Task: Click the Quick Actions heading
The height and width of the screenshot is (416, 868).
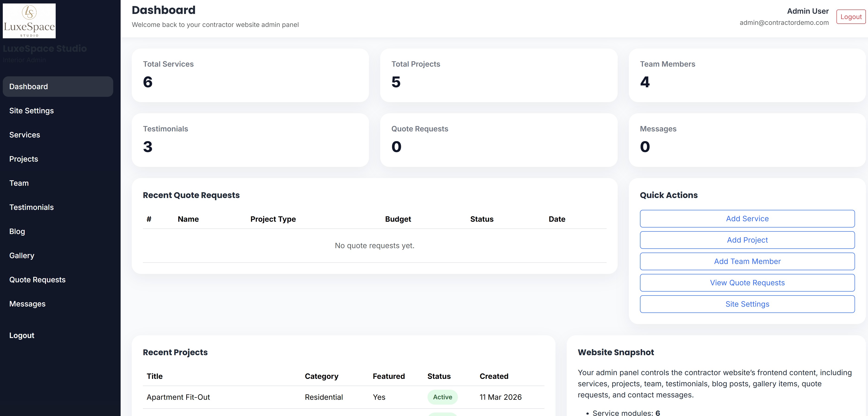Action: click(669, 195)
